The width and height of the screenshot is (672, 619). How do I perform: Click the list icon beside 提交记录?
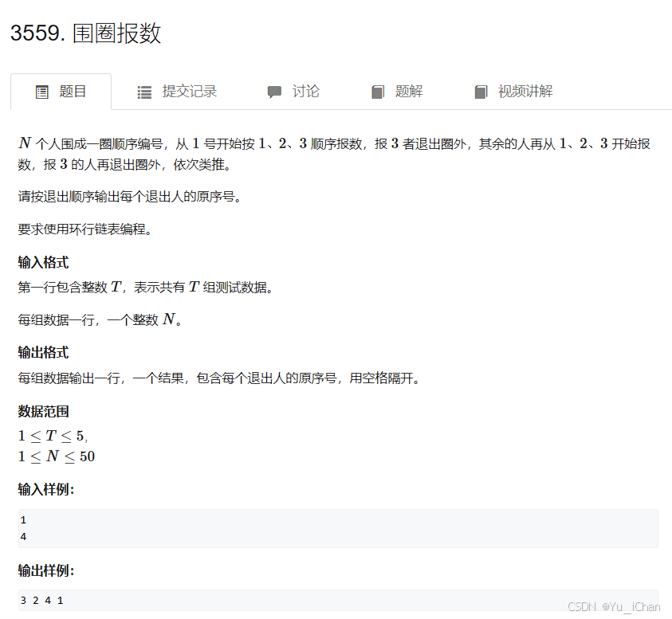(144, 92)
